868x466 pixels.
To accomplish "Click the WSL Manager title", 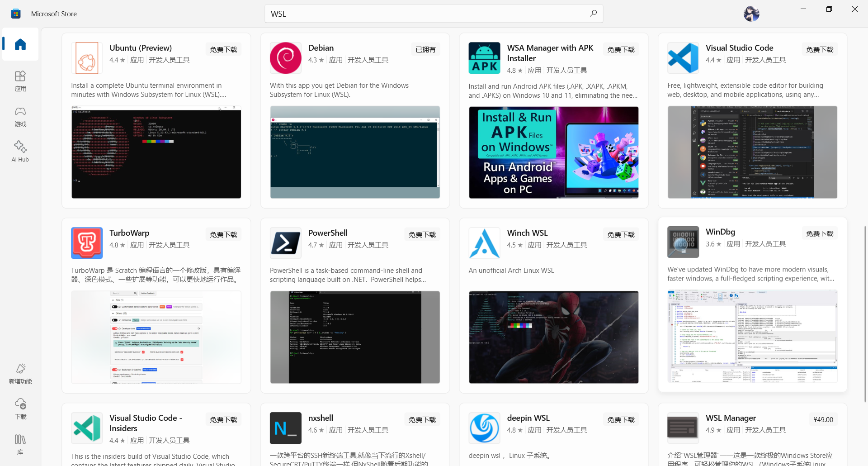I will (731, 418).
